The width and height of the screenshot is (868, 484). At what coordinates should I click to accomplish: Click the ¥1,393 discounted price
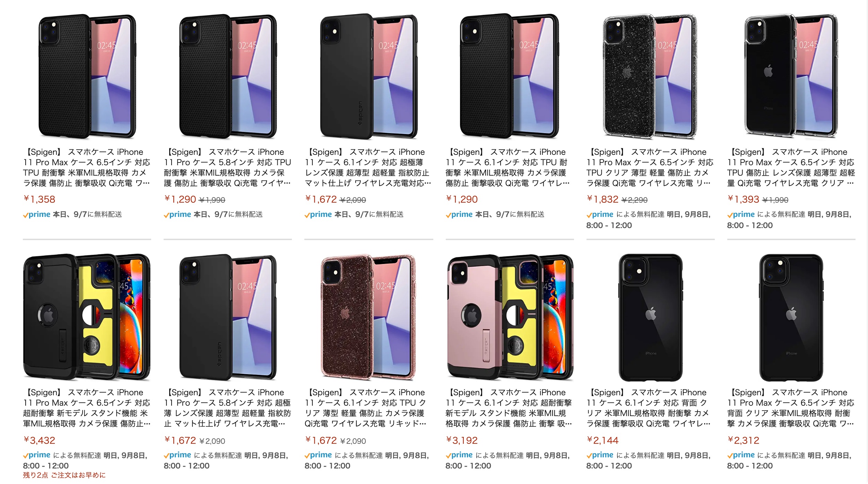(x=743, y=199)
